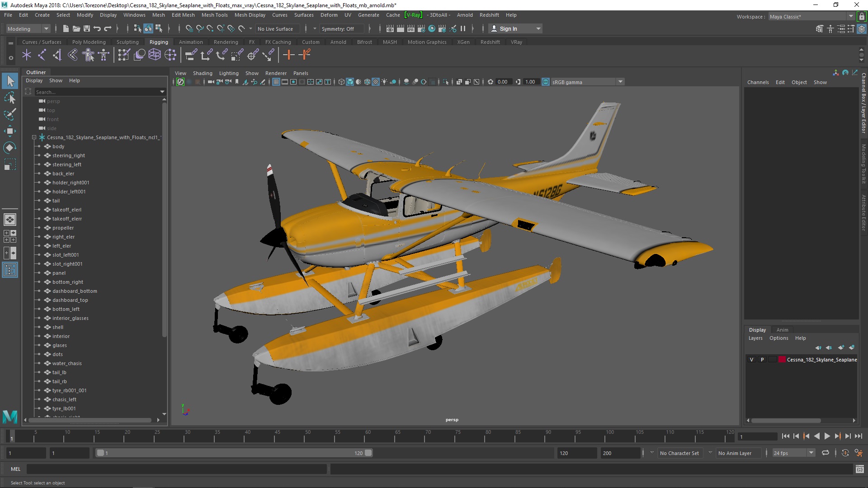This screenshot has height=488, width=868.
Task: Open the No Character Set dropdown
Action: pyautogui.click(x=652, y=453)
